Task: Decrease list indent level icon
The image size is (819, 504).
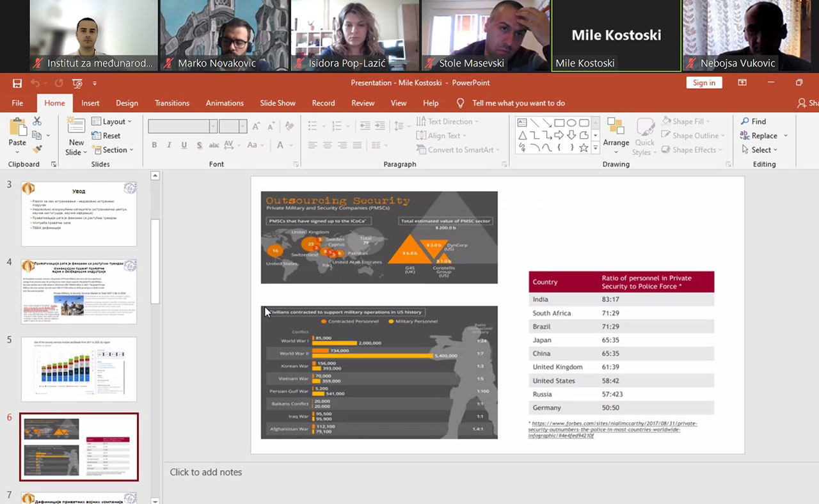Action: pyautogui.click(x=365, y=126)
